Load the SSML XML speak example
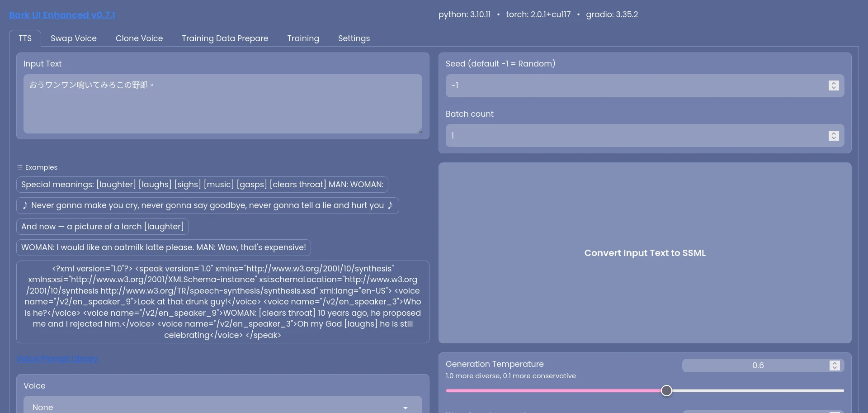 click(x=222, y=302)
